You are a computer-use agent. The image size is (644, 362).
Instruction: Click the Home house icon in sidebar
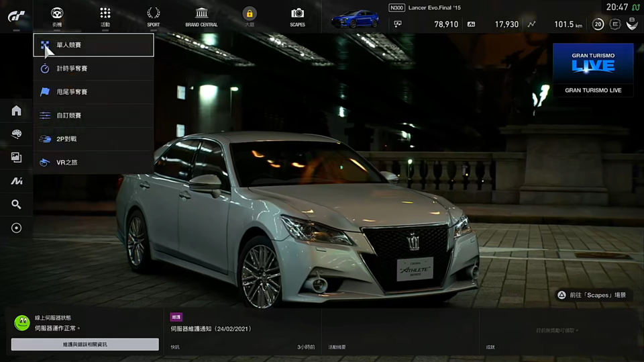[x=16, y=110]
